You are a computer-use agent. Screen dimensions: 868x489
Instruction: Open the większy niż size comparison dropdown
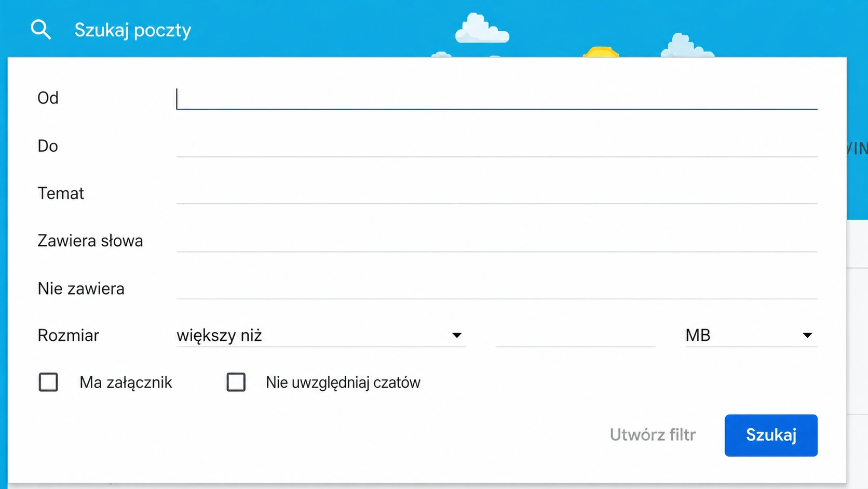(321, 336)
